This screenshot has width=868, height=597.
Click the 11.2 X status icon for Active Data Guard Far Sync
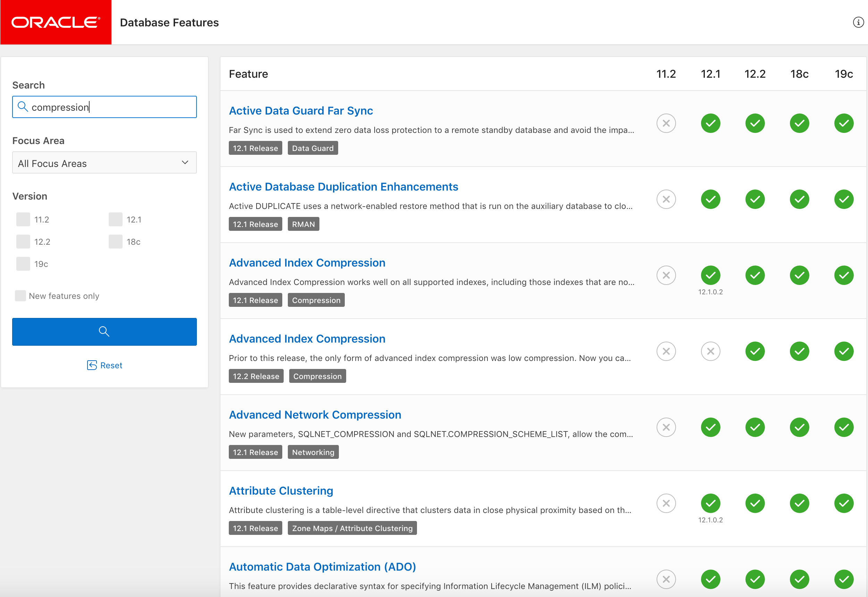pos(666,124)
